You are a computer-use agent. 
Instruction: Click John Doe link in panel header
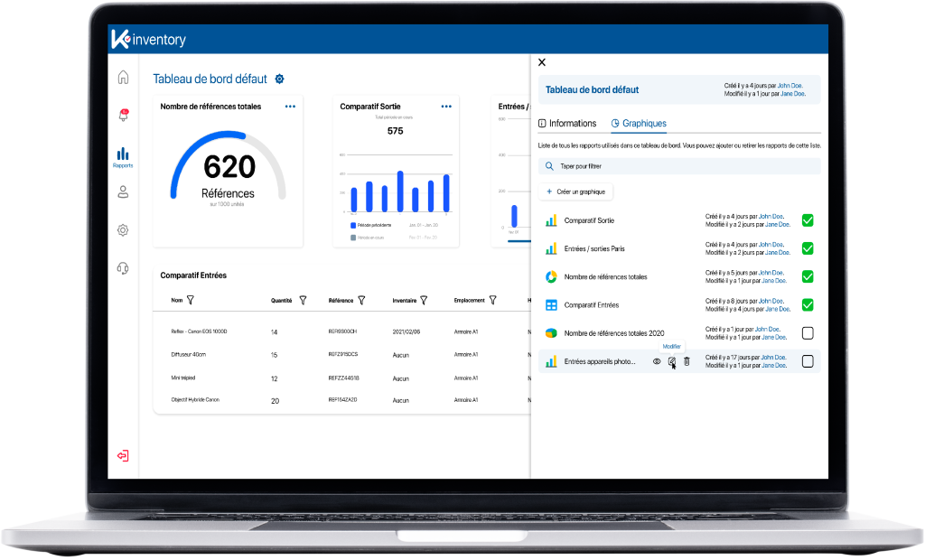click(x=790, y=86)
